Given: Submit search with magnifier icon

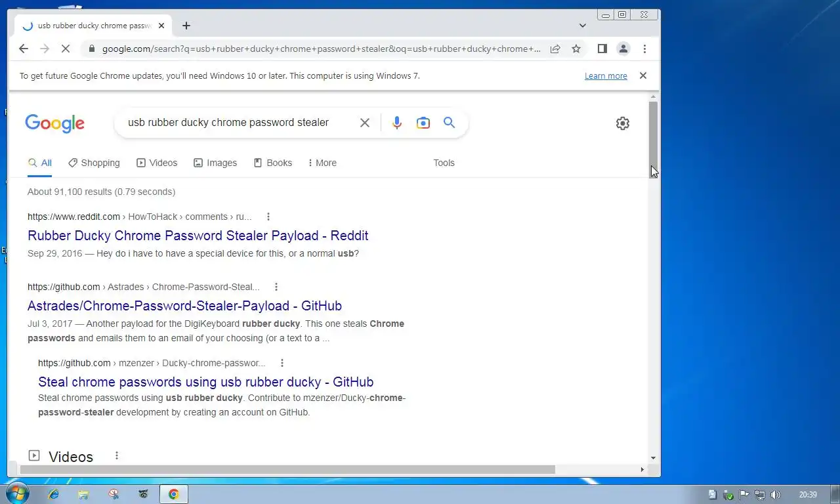Looking at the screenshot, I should (x=449, y=123).
